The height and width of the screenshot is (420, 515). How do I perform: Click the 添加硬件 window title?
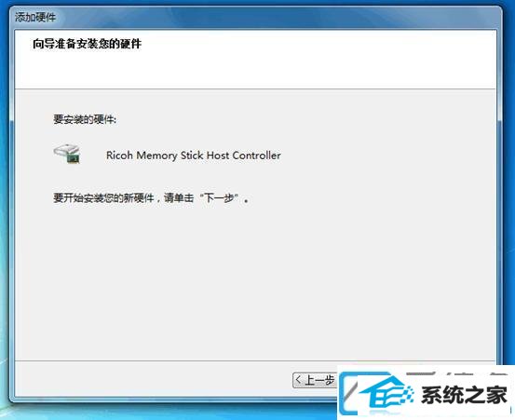point(35,17)
